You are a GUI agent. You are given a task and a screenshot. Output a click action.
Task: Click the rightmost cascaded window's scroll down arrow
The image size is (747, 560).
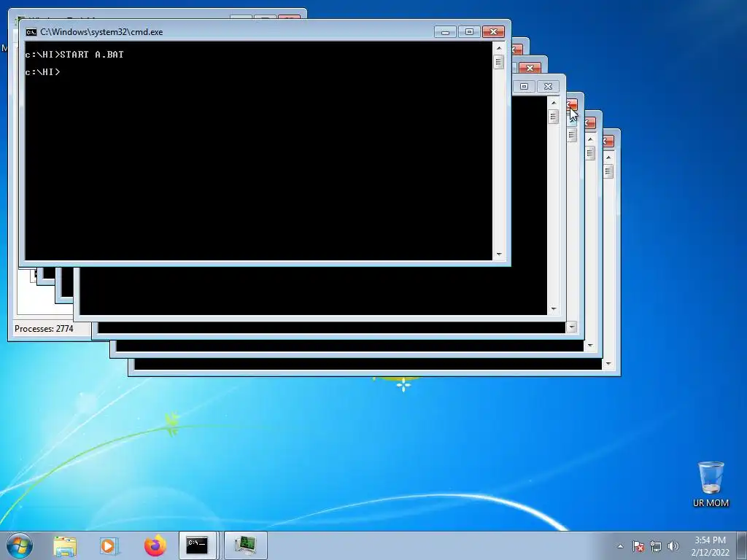tap(608, 364)
